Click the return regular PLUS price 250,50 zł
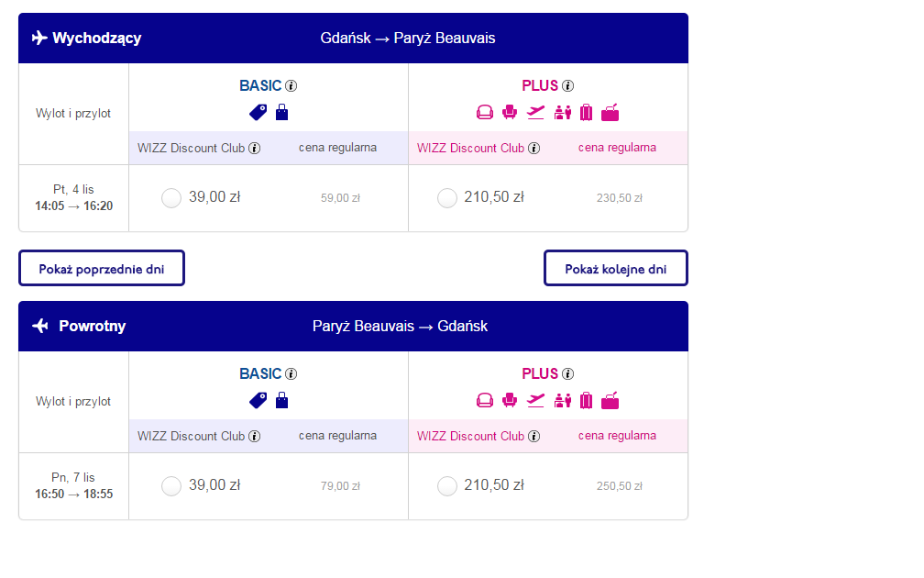Viewport: 924px width, 578px height. tap(620, 486)
